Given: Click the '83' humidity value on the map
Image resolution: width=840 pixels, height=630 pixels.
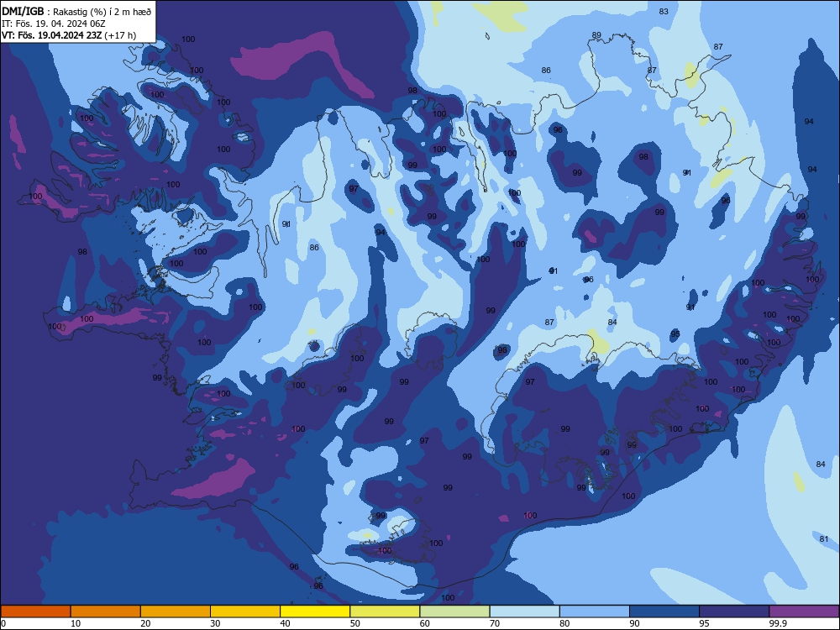Looking at the screenshot, I should tap(664, 11).
